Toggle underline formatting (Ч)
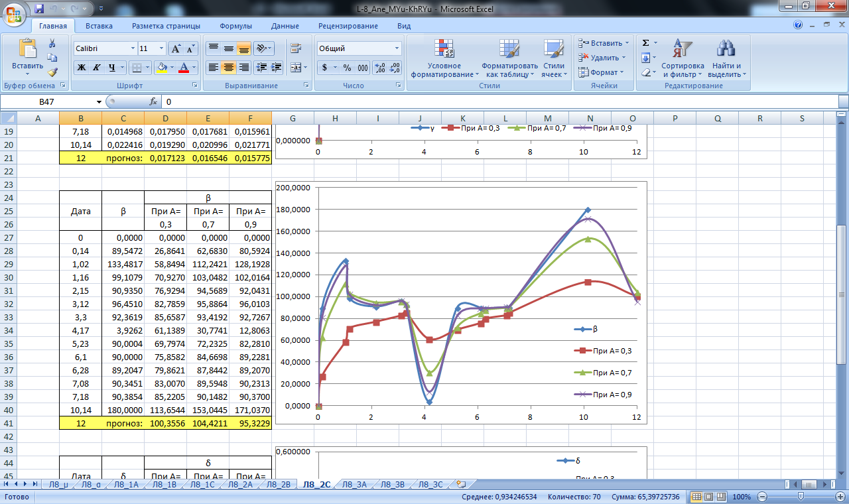This screenshot has height=504, width=849. point(112,67)
